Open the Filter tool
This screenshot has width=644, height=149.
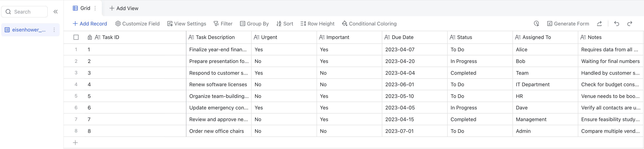coord(223,24)
